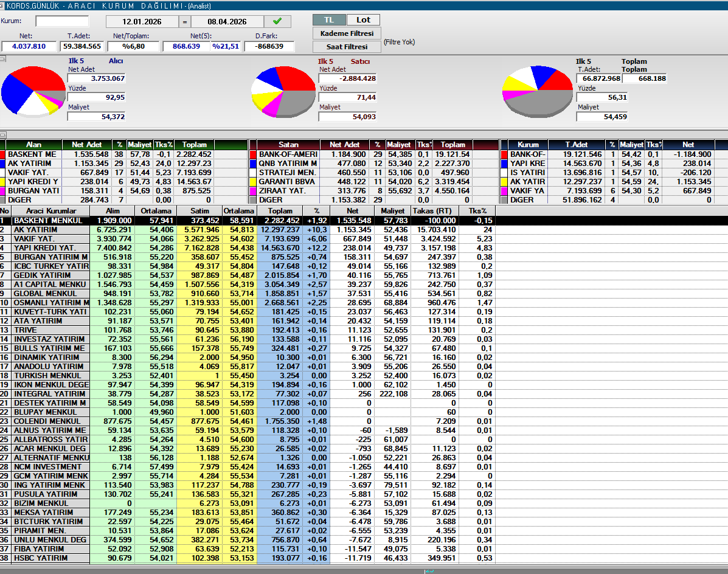Screen dimensions: 728x574
Task: Click DiGER row in buyers table
Action: [x=125, y=200]
